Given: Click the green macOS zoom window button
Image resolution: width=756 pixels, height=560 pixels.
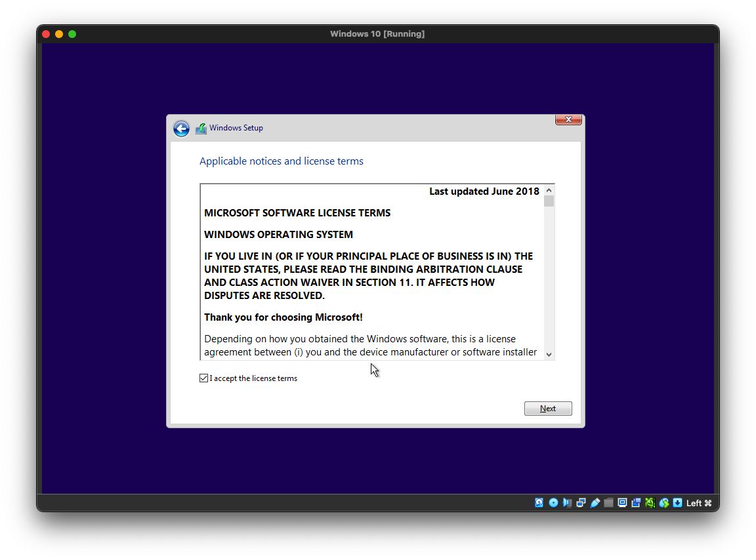Looking at the screenshot, I should pyautogui.click(x=72, y=34).
